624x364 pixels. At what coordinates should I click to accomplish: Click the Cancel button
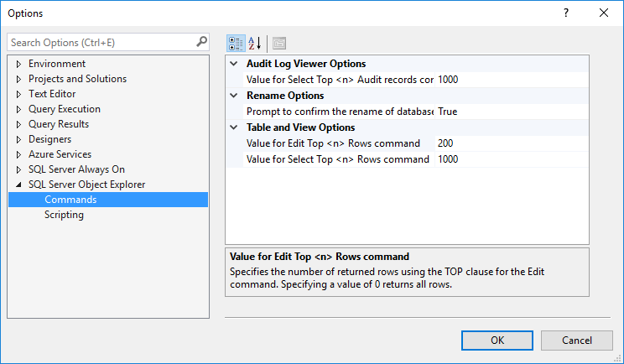tap(577, 341)
